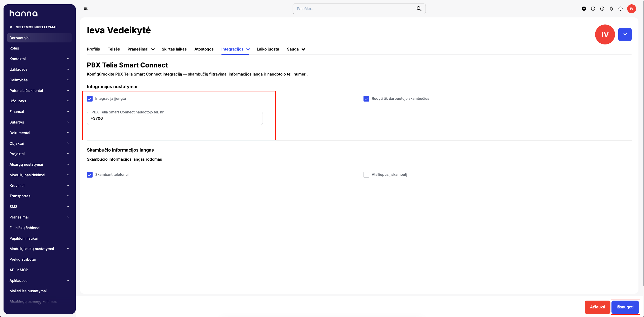Click the Atšaukti cancel button

pos(597,307)
